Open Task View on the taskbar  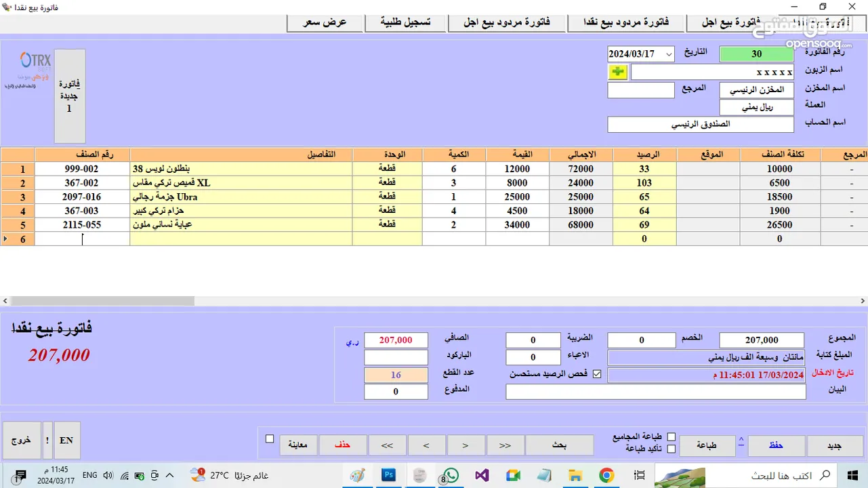coord(639,475)
